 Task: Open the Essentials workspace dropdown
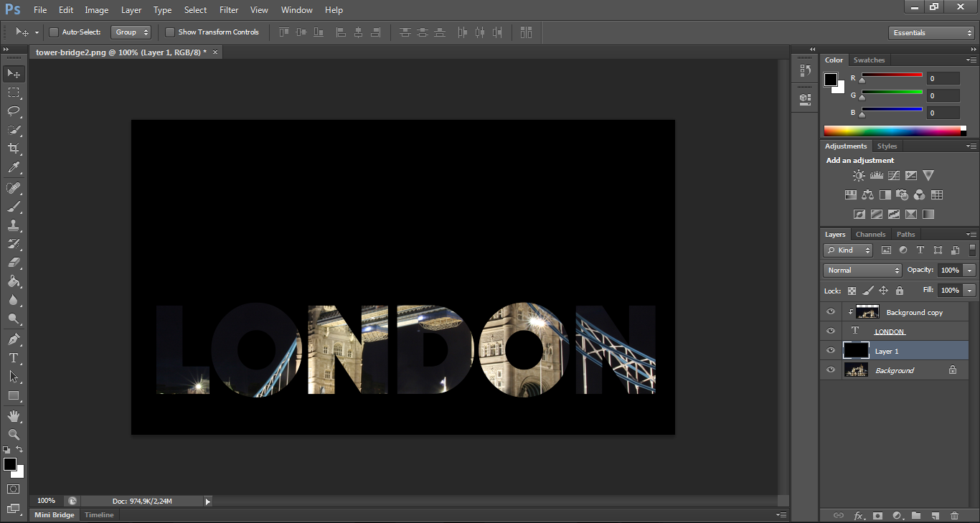tap(930, 33)
